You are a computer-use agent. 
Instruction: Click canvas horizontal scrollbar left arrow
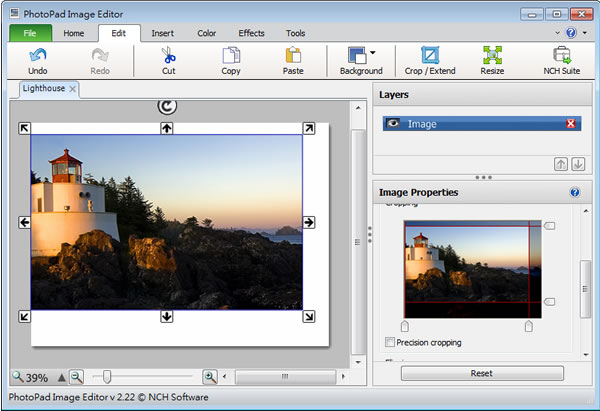click(x=225, y=377)
